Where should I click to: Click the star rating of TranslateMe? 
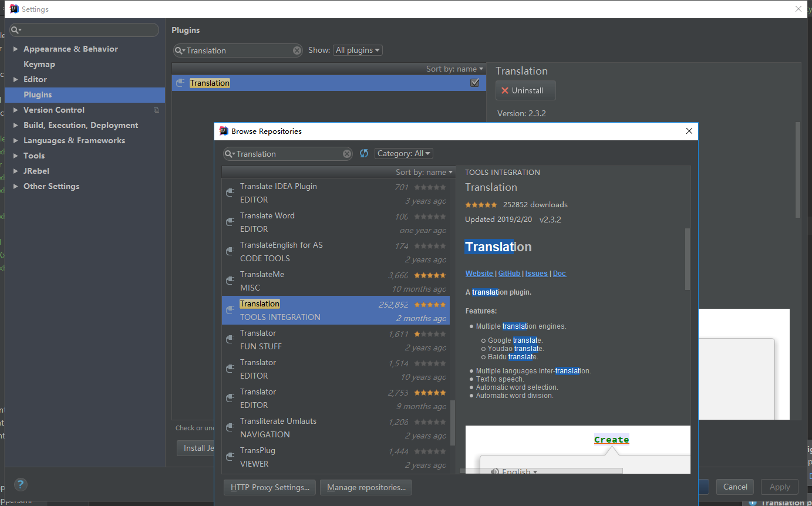tap(430, 275)
